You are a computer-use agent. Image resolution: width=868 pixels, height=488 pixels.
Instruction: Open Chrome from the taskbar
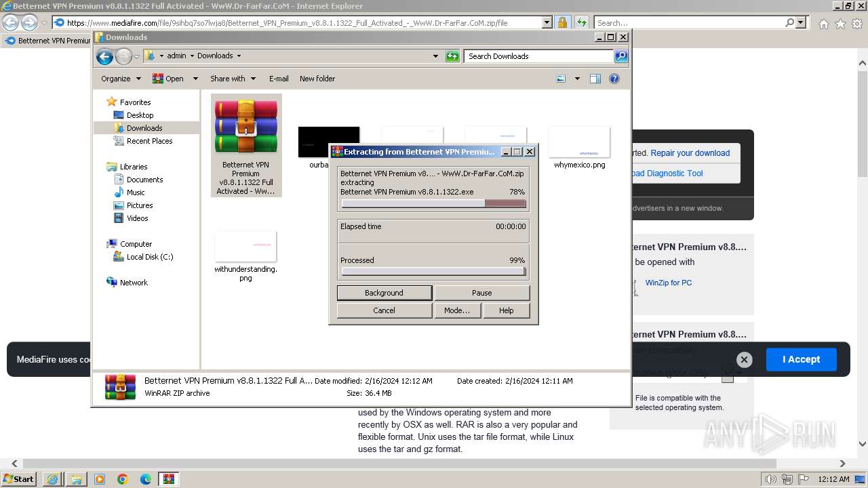[123, 479]
